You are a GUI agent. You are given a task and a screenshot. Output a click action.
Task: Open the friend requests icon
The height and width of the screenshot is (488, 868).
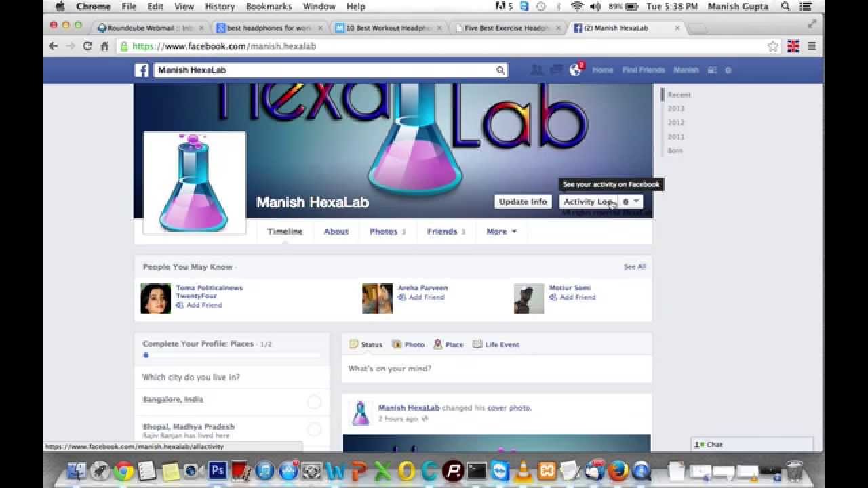coord(537,70)
